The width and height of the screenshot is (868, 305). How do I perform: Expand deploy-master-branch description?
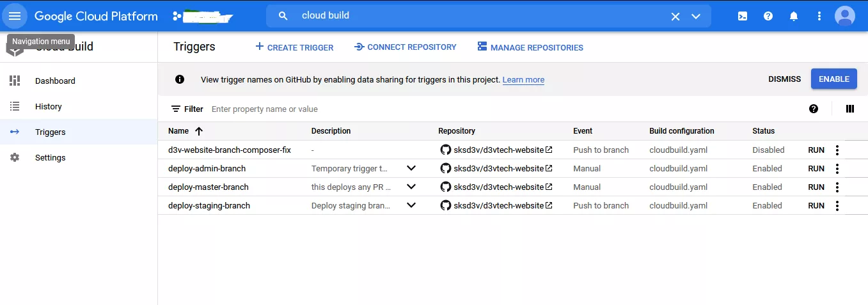411,187
